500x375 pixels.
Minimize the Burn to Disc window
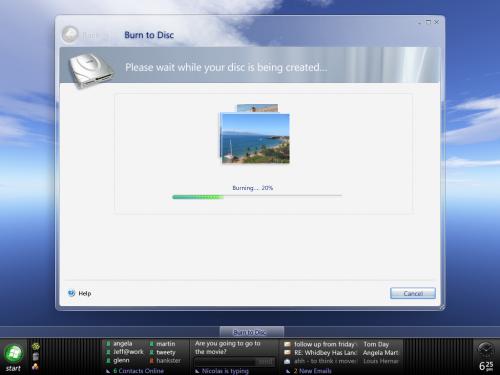point(419,22)
